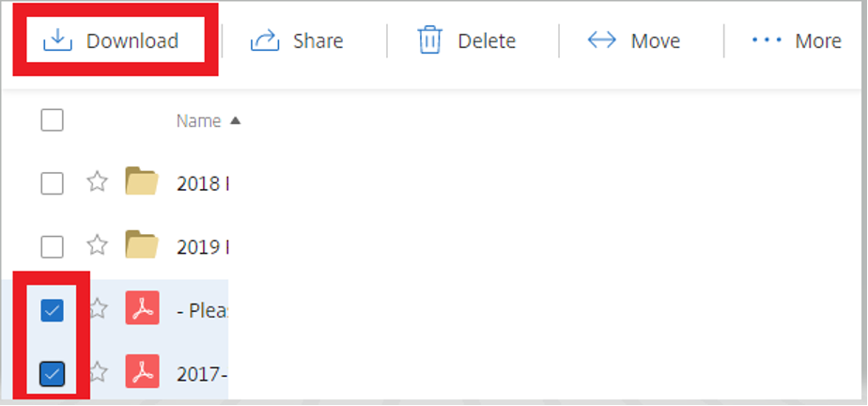Uncheck the 2017- PDF checkbox
The height and width of the screenshot is (406, 868).
tap(53, 373)
